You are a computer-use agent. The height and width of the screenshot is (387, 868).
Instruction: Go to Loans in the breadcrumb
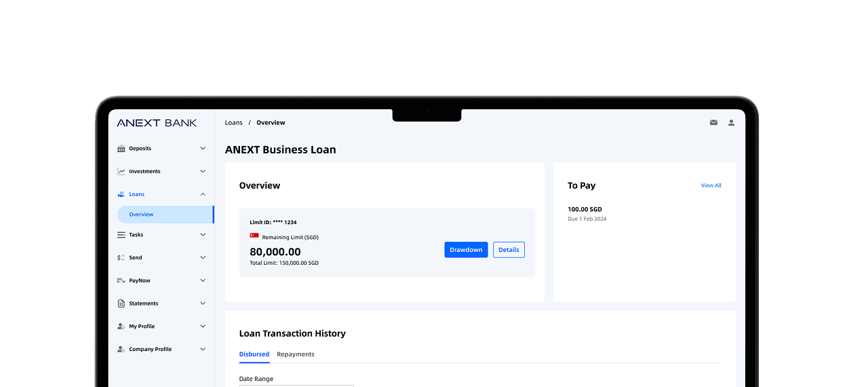point(234,123)
